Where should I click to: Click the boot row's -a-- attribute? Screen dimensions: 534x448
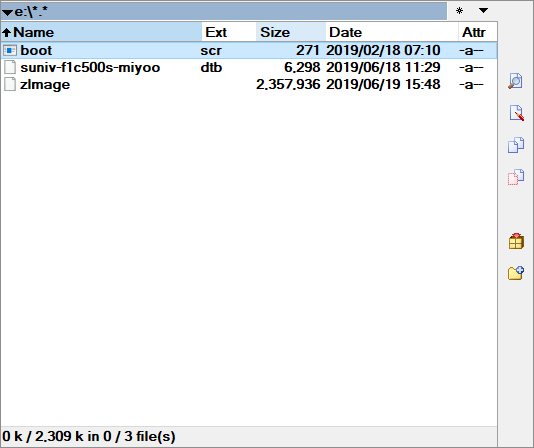(471, 51)
